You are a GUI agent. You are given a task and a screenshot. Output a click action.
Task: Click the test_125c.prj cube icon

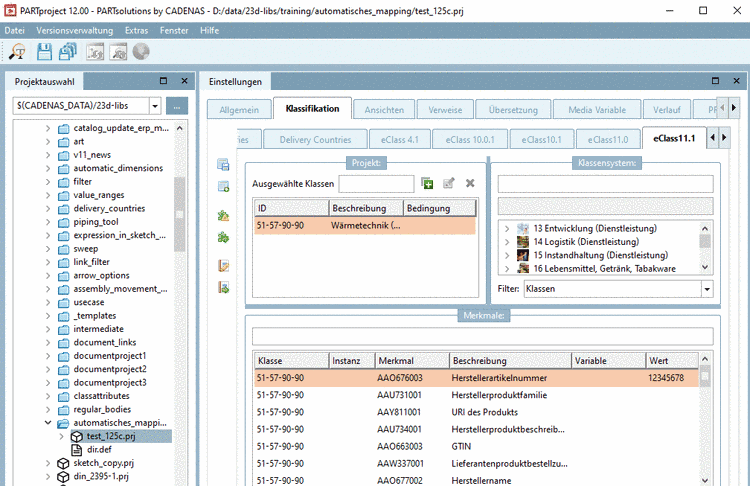[x=77, y=436]
